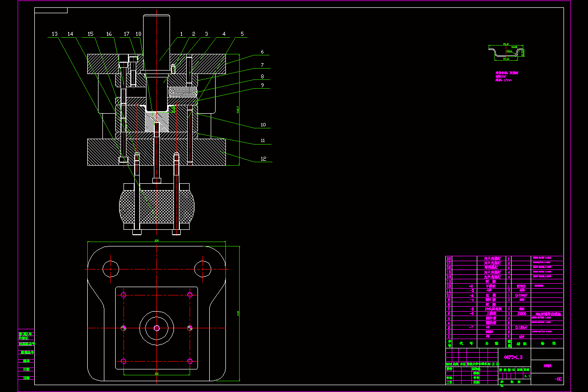588x392 pixels.
Task: Click balloon number 13 above the section view
Action: 54,34
